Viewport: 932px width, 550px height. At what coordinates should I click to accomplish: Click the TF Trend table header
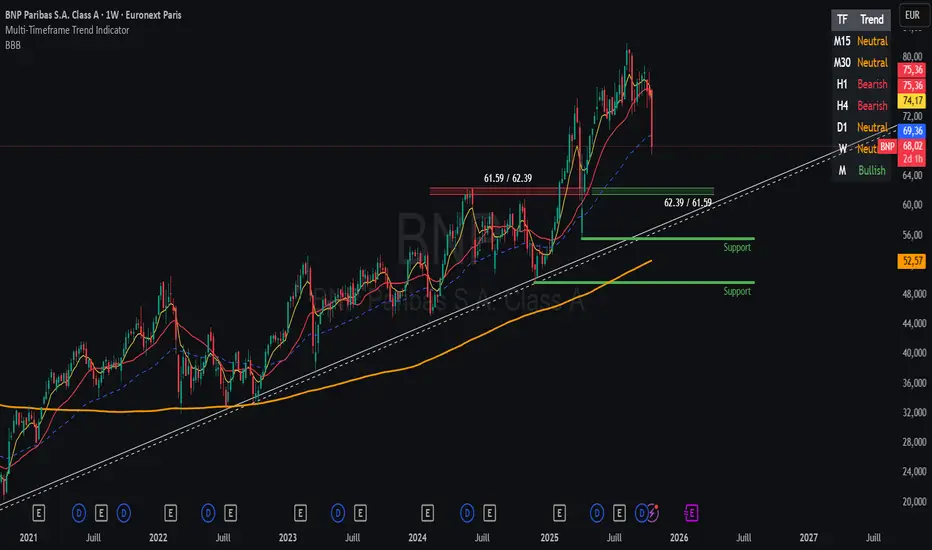pos(861,20)
